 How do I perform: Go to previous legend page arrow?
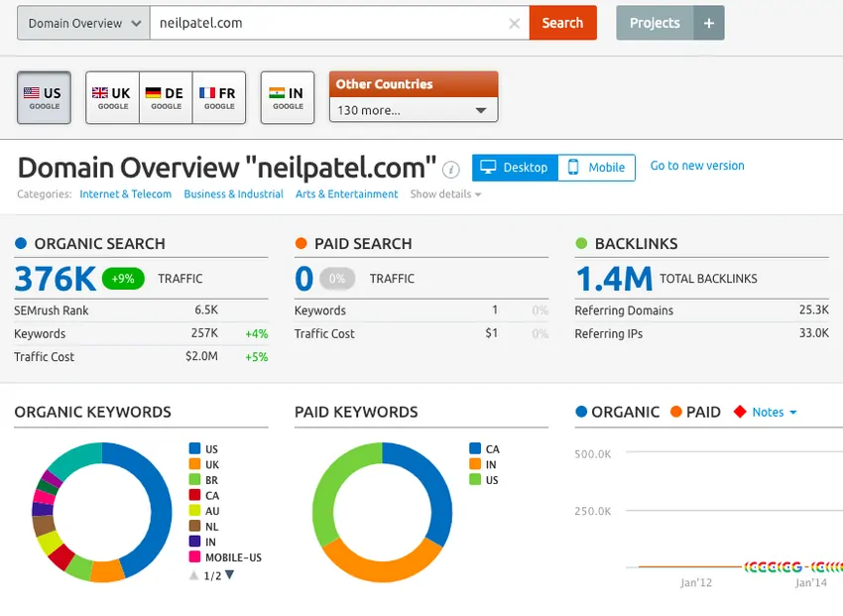(x=194, y=575)
